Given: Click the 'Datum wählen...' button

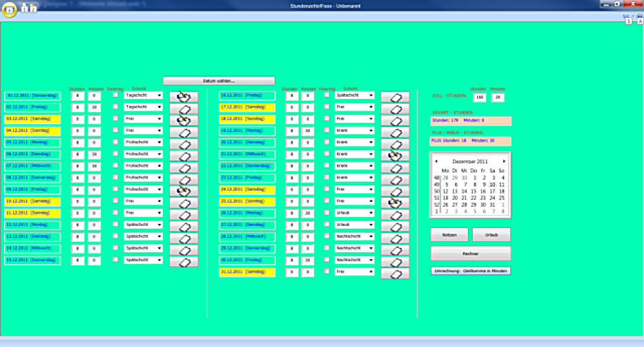Looking at the screenshot, I should pyautogui.click(x=219, y=81).
